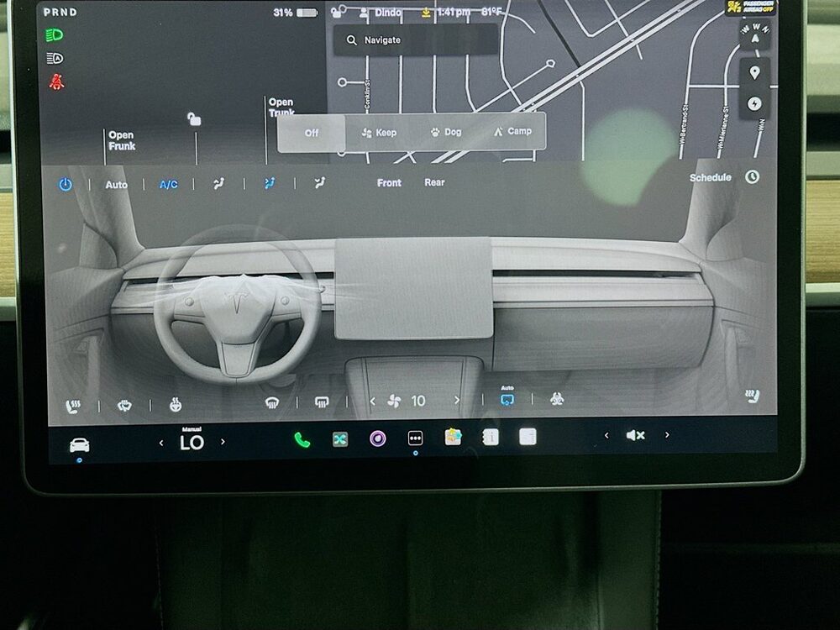
Task: Lower temperature with left arrow by LO
Action: 162,443
